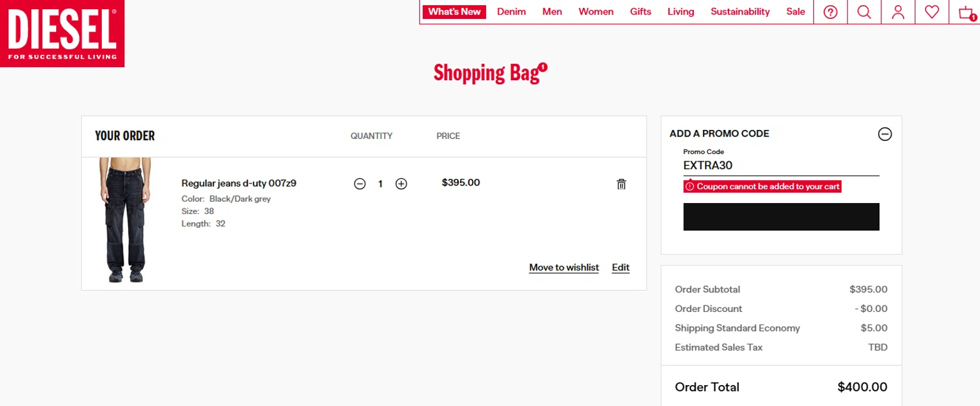The width and height of the screenshot is (980, 406).
Task: Open the Sustainability menu
Action: click(x=740, y=12)
